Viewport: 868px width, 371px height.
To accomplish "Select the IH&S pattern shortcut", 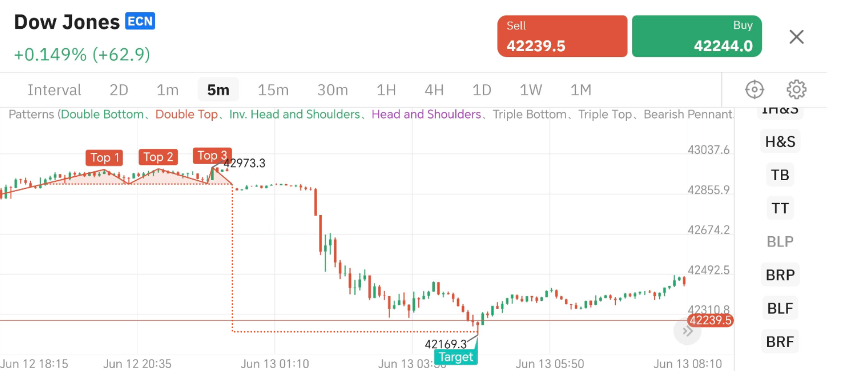I will coord(779,109).
